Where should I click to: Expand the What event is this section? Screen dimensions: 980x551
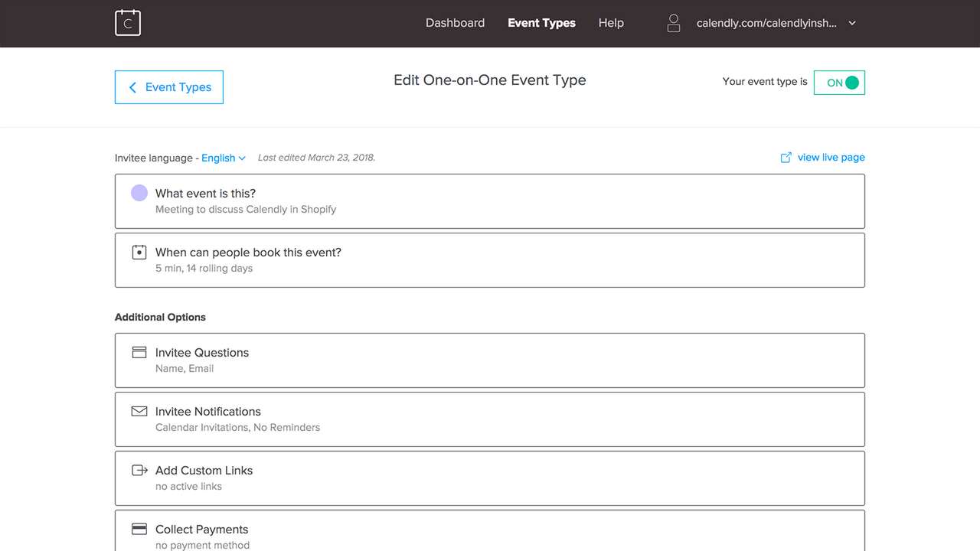[490, 201]
